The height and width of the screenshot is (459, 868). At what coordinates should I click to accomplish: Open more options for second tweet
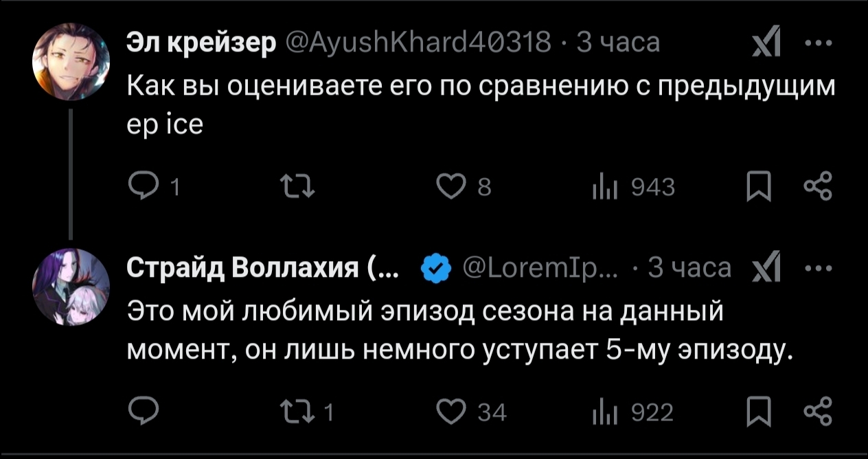(818, 268)
